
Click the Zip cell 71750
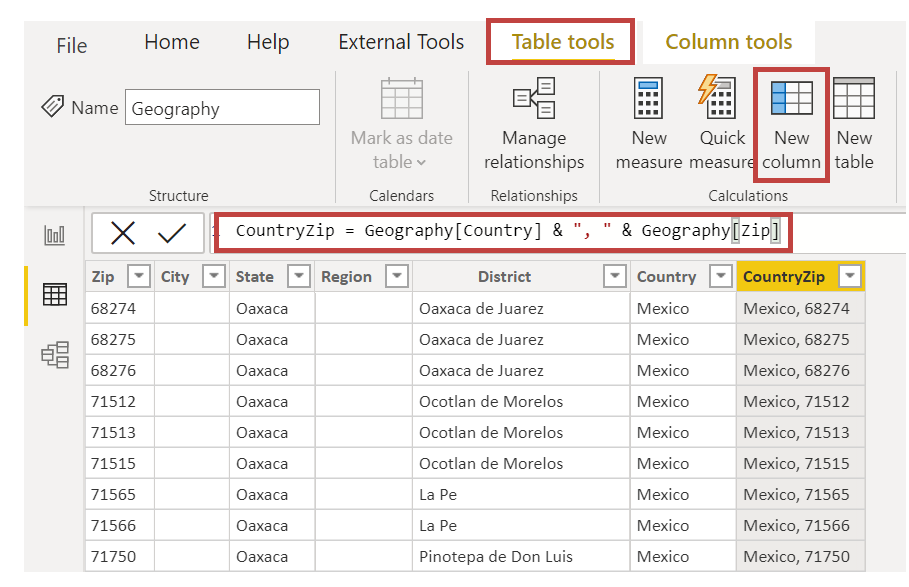click(120, 556)
